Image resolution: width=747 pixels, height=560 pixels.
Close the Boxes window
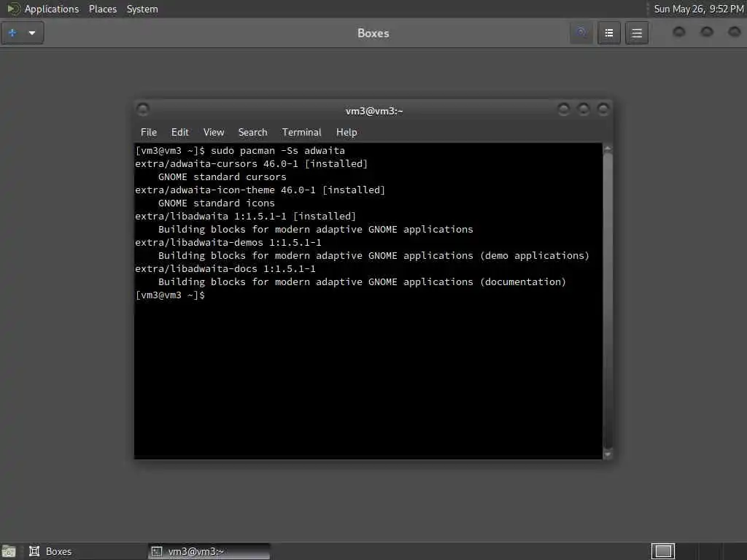point(735,32)
